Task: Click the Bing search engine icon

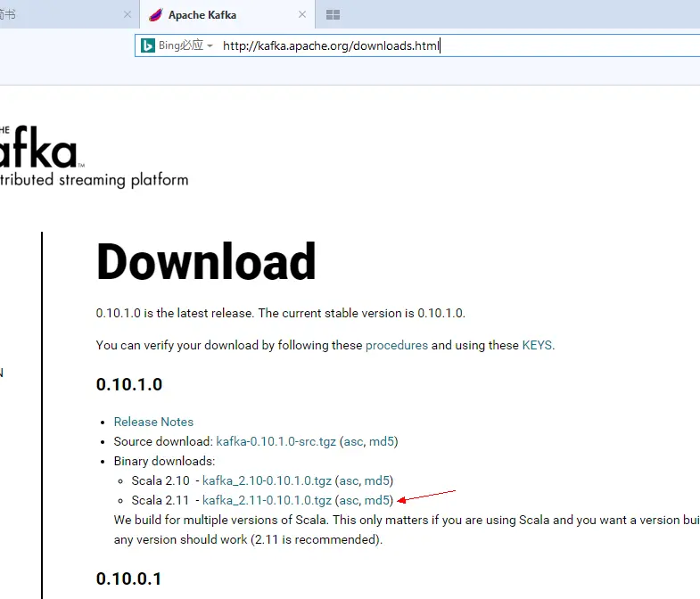Action: (148, 45)
